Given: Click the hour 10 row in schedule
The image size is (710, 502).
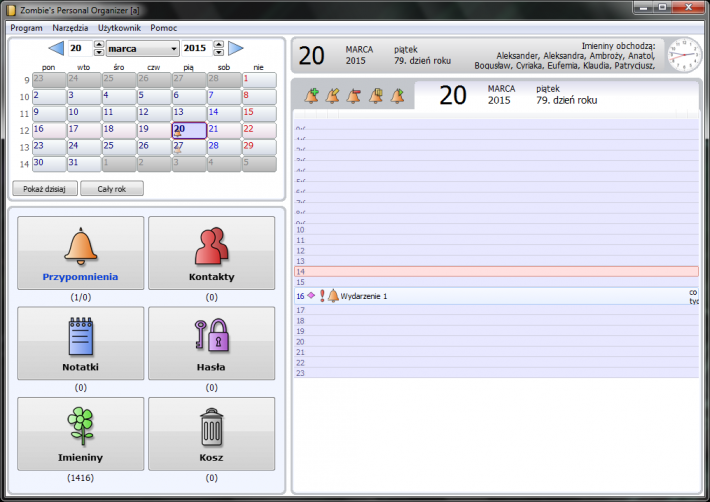Looking at the screenshot, I should 496,229.
